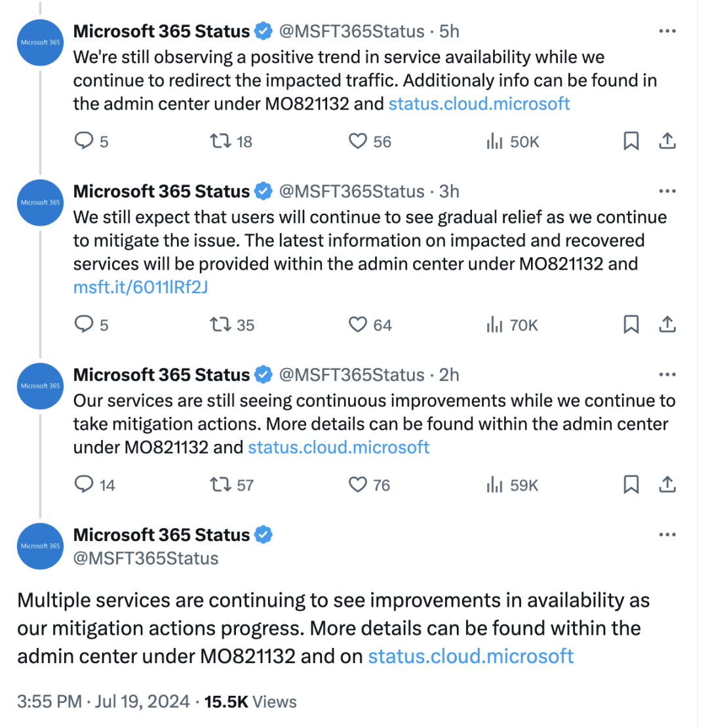This screenshot has height=728, width=708.
Task: Share the 2h-old tweet
Action: point(667,484)
